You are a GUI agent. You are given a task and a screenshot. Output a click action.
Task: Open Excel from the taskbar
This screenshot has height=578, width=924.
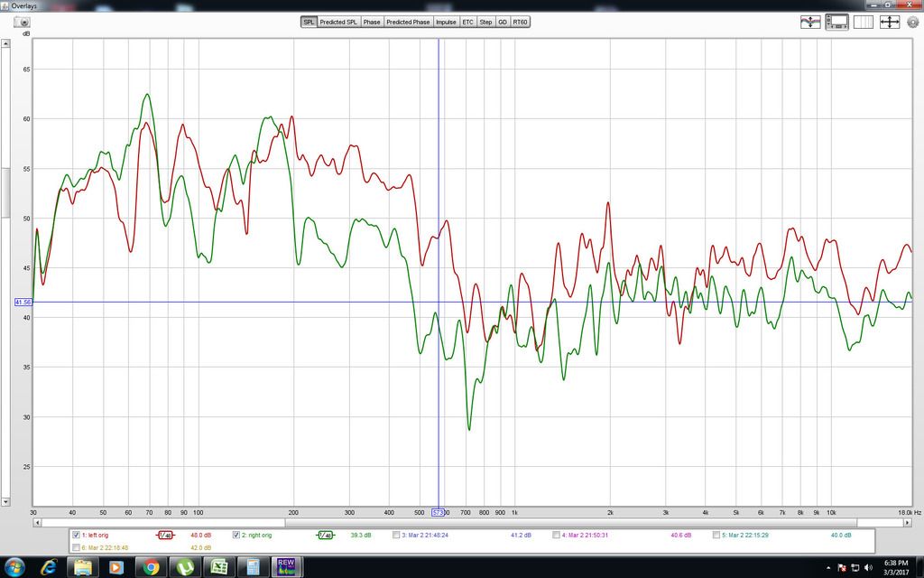click(x=218, y=567)
